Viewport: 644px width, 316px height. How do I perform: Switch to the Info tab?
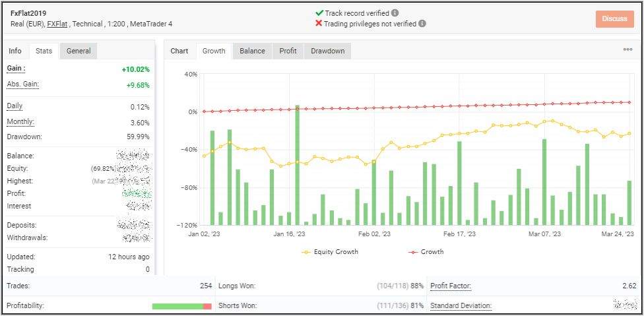point(15,51)
